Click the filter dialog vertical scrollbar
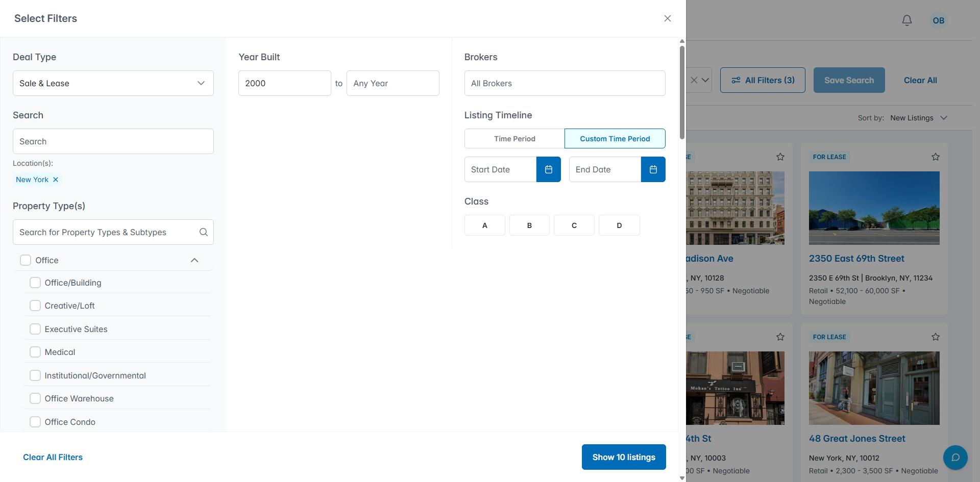The width and height of the screenshot is (980, 482). (x=682, y=93)
